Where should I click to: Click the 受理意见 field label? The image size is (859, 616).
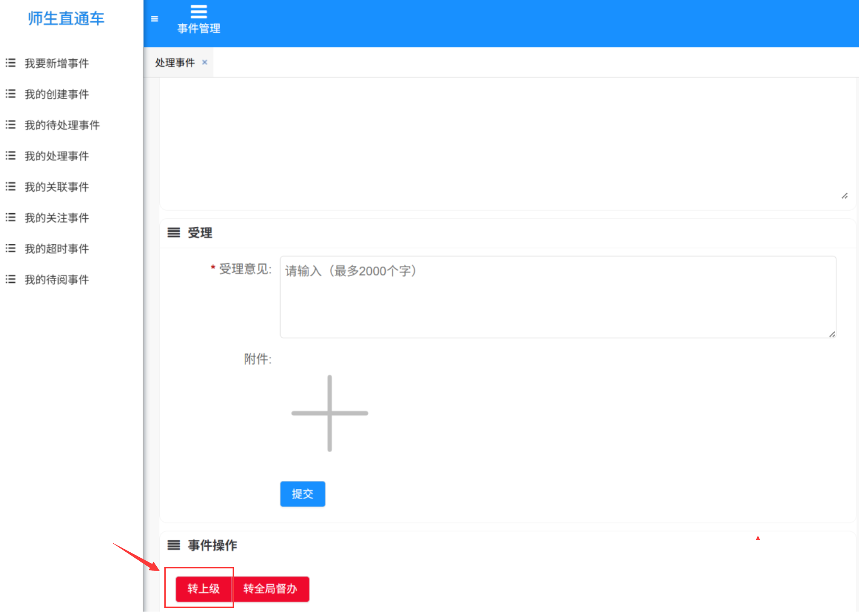[245, 269]
